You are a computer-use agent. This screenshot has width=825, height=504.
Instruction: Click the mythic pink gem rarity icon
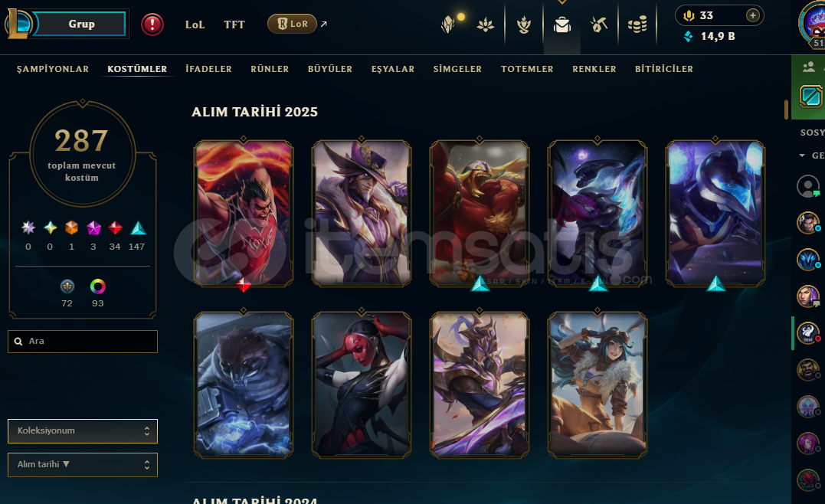pos(93,227)
